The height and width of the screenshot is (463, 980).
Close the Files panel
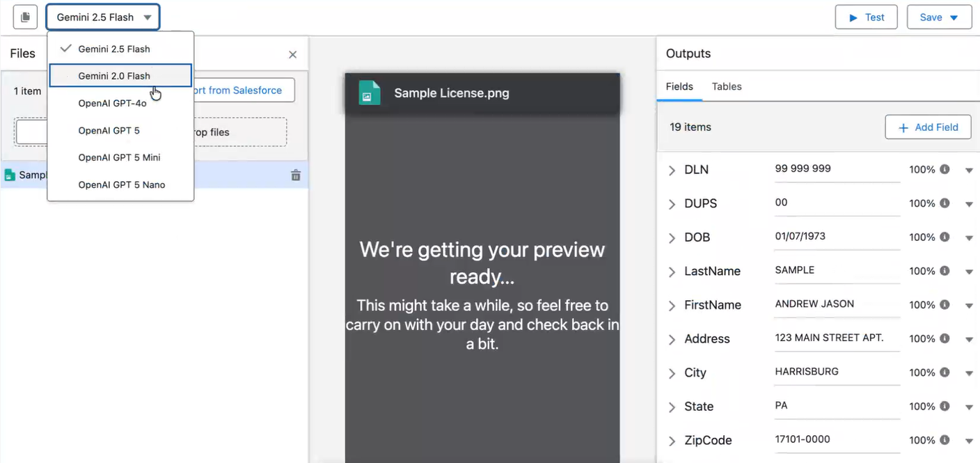[x=292, y=54]
